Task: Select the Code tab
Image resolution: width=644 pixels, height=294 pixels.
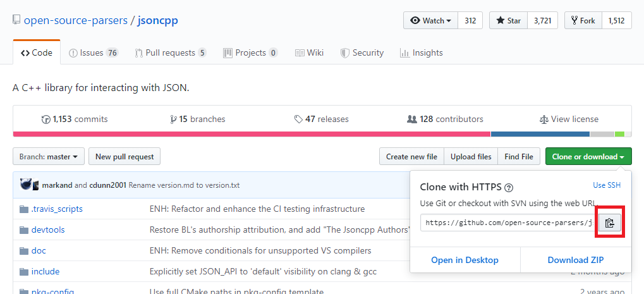Action: click(x=37, y=52)
